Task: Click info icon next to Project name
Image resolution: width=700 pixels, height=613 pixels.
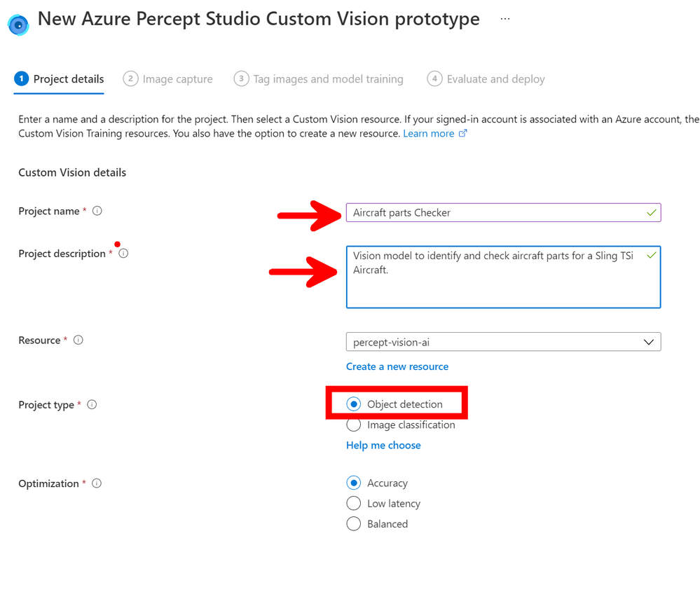Action: [x=97, y=211]
